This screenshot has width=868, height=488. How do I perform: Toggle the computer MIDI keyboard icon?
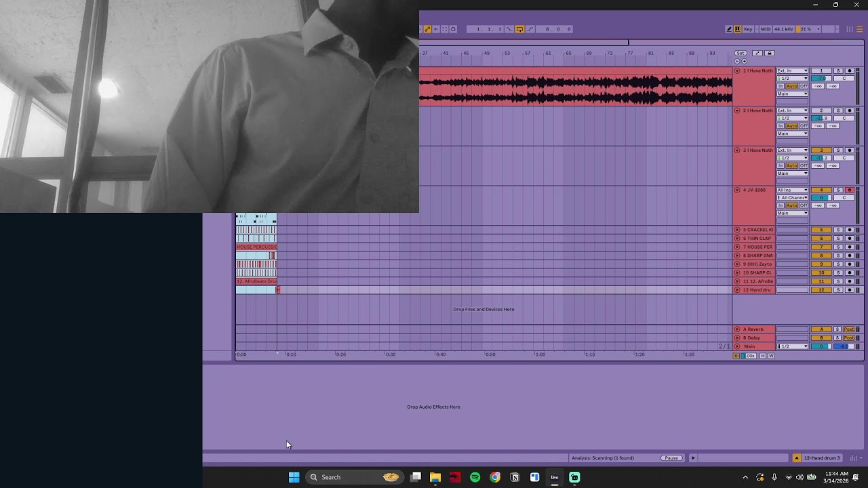738,29
